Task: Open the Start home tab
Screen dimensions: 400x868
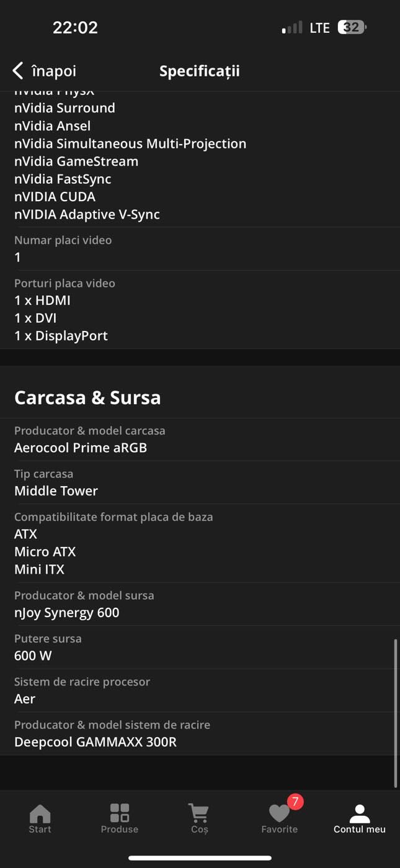Action: [40, 819]
